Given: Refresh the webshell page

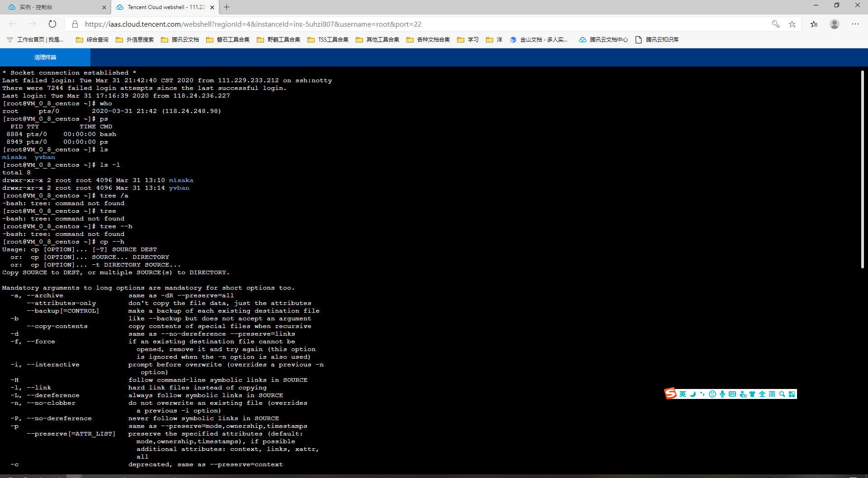Looking at the screenshot, I should 52,24.
